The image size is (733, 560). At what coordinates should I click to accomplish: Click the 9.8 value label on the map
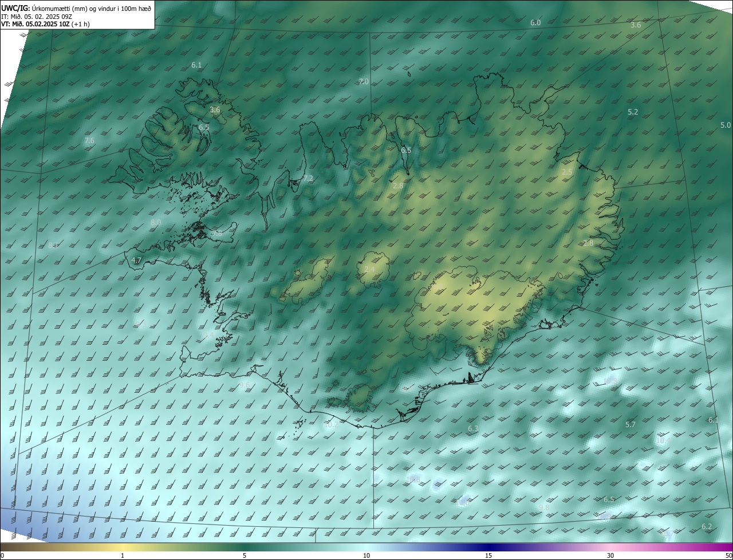[x=544, y=507]
